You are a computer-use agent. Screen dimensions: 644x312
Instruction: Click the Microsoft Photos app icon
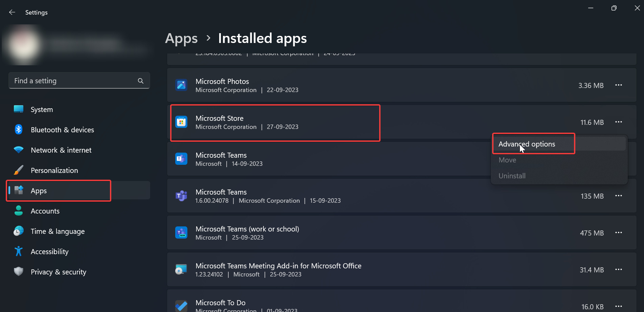click(181, 85)
